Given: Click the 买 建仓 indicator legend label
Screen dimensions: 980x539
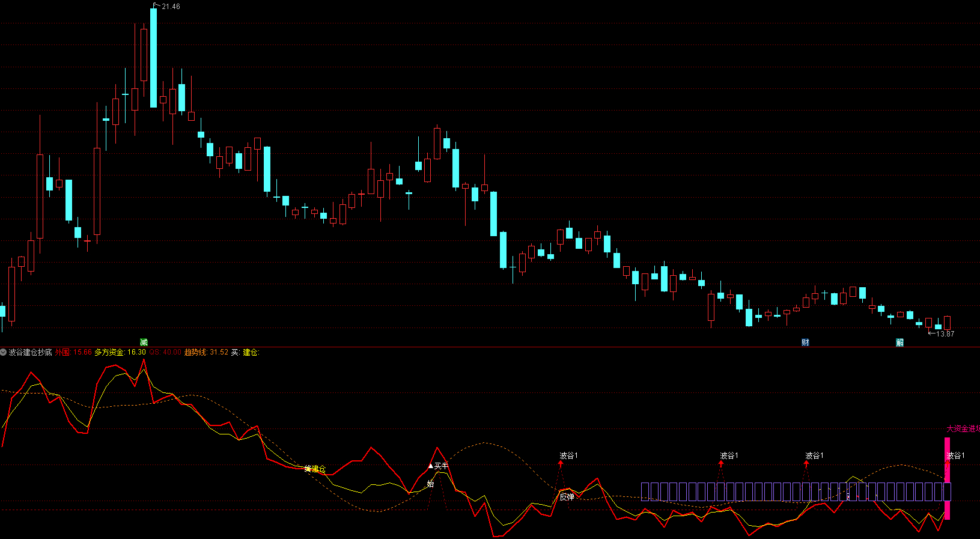Looking at the screenshot, I should 245,352.
